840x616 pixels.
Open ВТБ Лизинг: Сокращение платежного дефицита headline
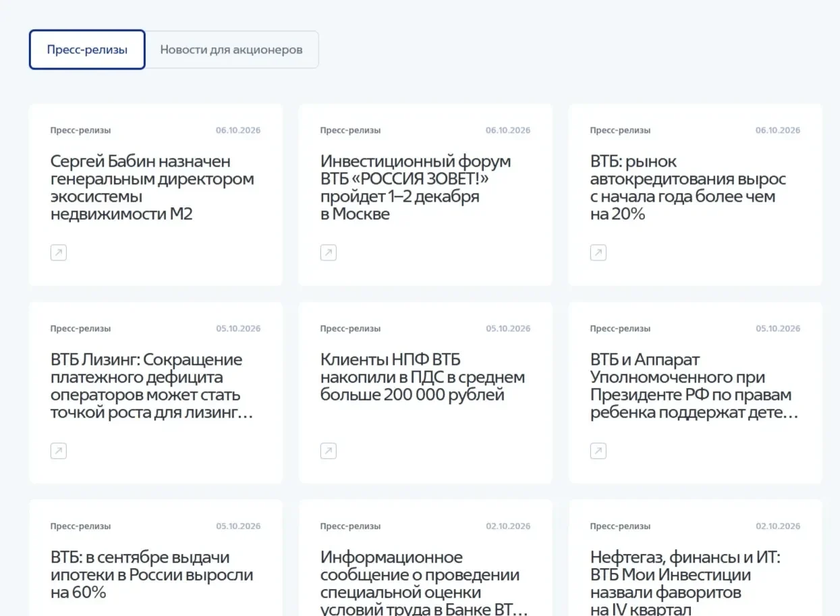point(152,386)
